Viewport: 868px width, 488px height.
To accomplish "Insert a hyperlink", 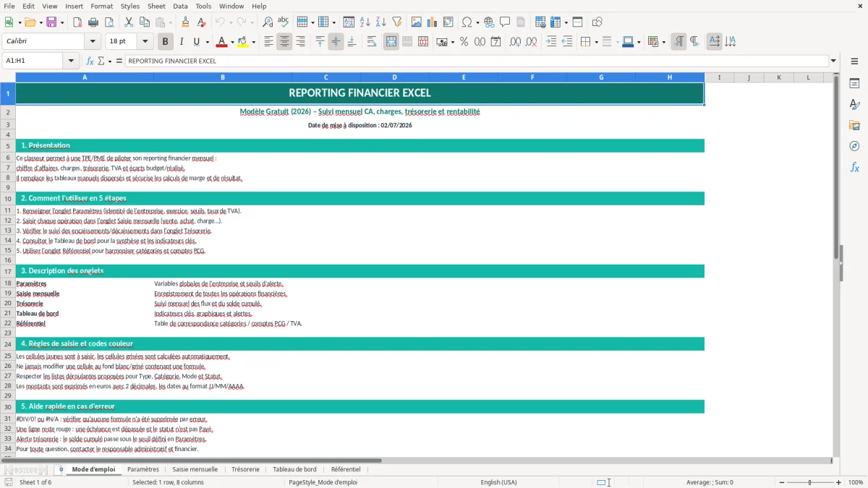I will [489, 22].
